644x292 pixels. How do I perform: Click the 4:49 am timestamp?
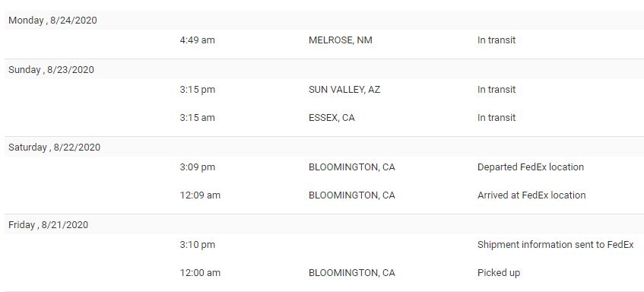(x=197, y=40)
